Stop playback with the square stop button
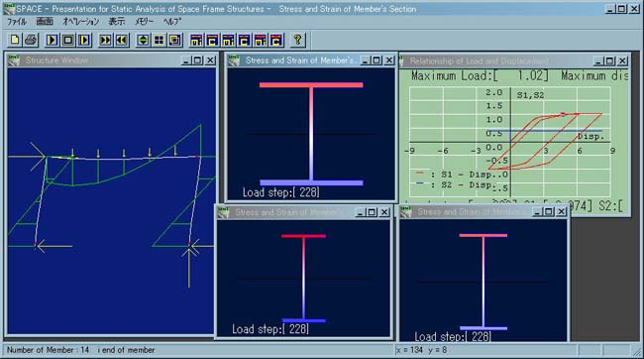Image resolution: width=644 pixels, height=359 pixels. click(68, 40)
